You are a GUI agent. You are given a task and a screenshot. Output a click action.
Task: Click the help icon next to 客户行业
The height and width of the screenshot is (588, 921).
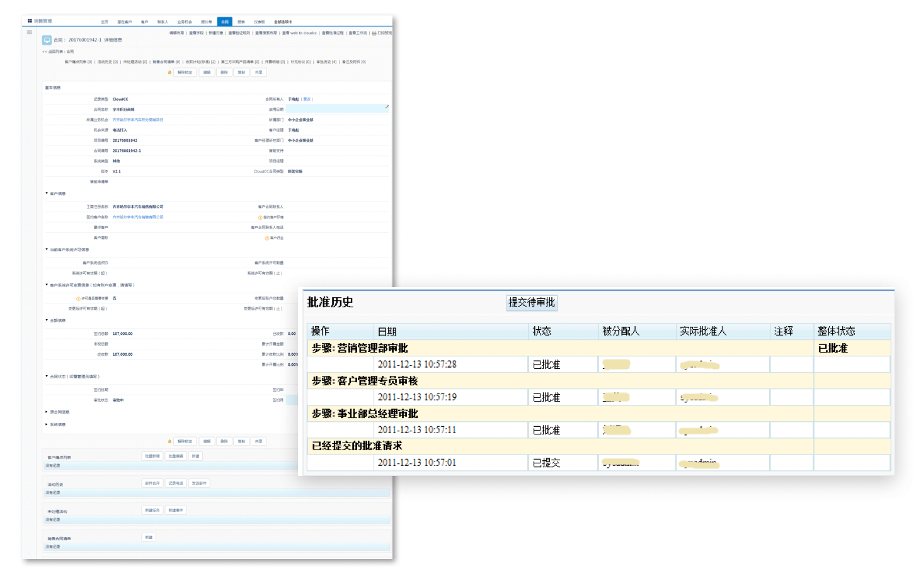(x=267, y=238)
